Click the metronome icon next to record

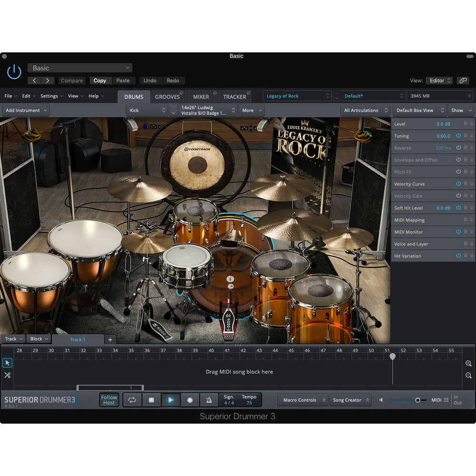210,400
